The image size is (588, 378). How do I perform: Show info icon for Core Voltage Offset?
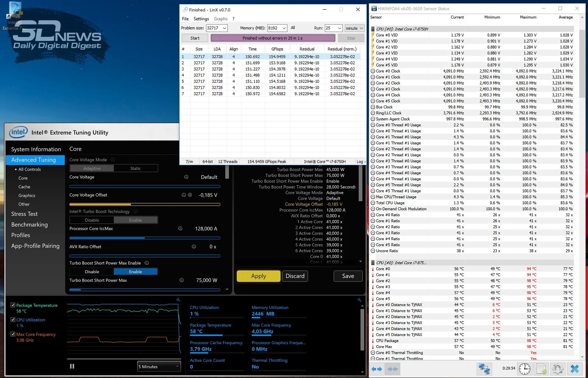pos(184,195)
